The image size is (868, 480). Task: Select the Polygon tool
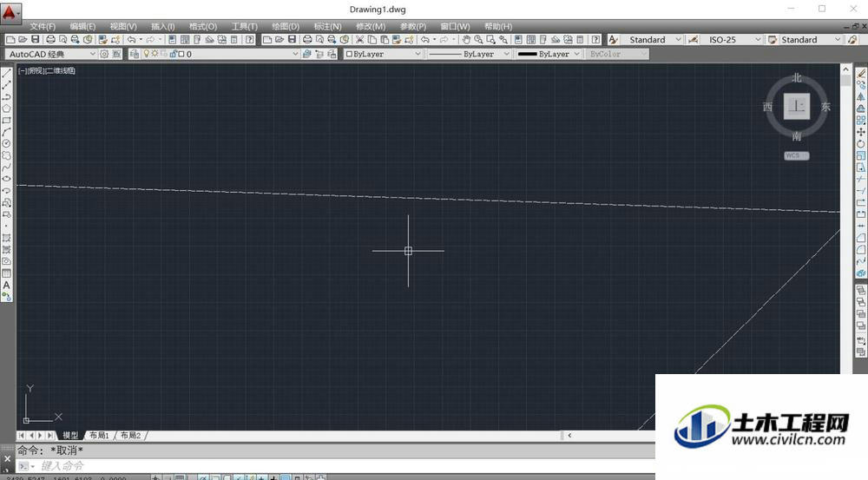pos(7,108)
